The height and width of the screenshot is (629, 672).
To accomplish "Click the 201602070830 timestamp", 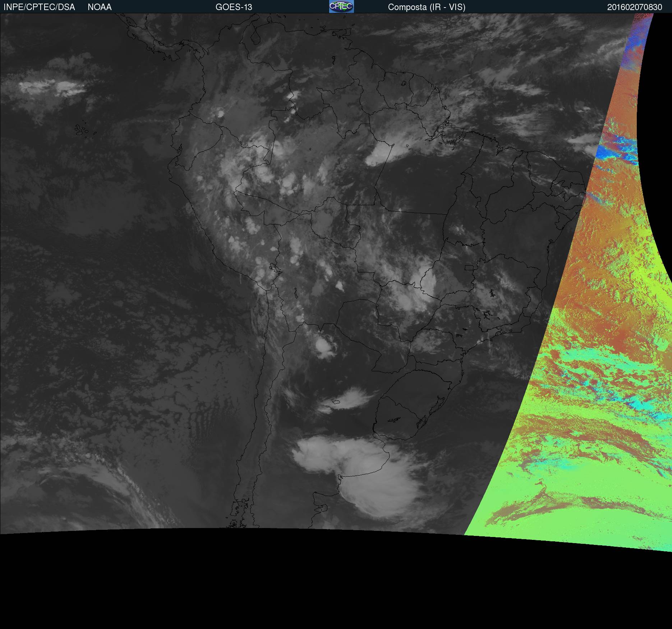I will tap(635, 7).
